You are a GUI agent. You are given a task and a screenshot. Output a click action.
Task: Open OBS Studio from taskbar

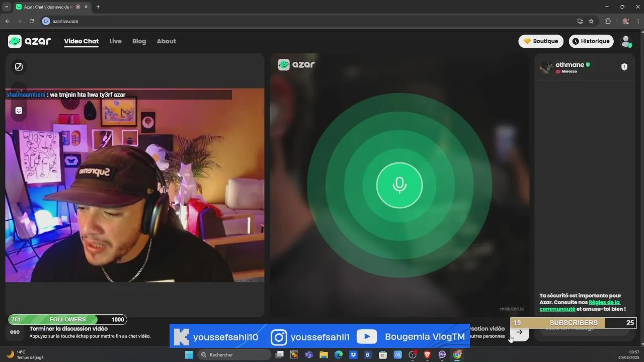pos(413,355)
